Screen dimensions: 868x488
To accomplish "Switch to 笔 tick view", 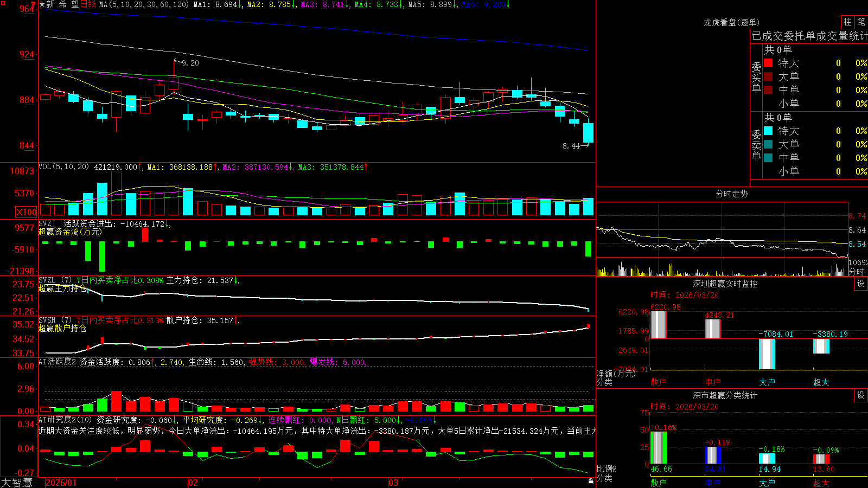I will pyautogui.click(x=861, y=22).
